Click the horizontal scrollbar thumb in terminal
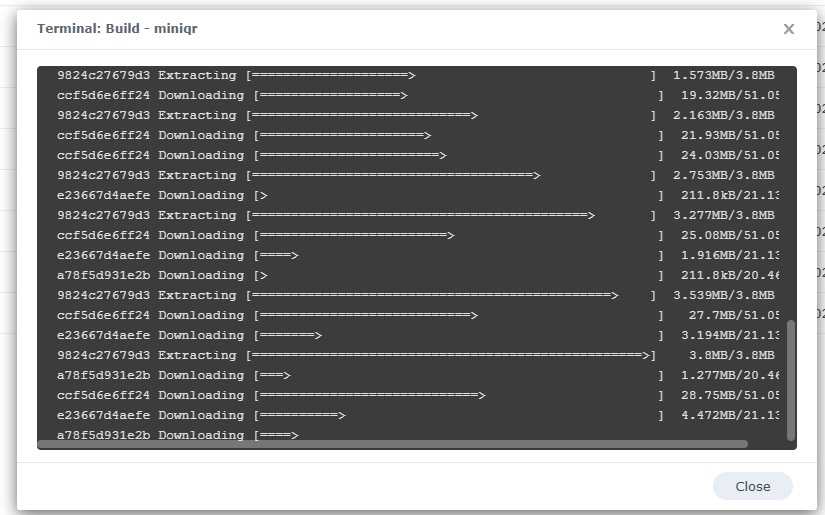 [x=393, y=444]
